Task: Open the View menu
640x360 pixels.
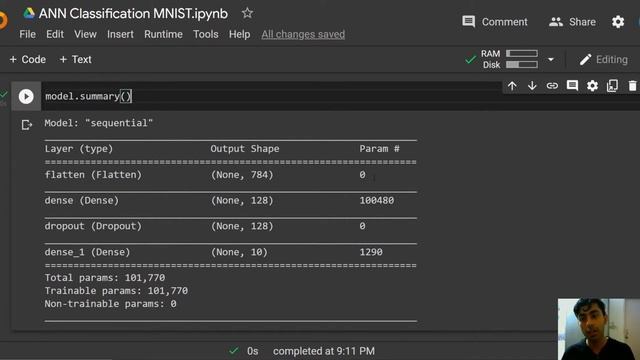Action: [x=85, y=34]
